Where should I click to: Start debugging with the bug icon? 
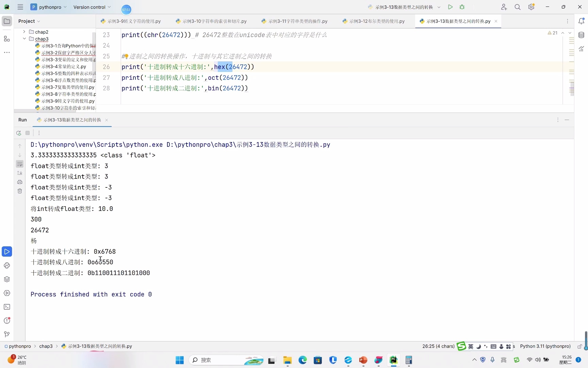point(462,7)
